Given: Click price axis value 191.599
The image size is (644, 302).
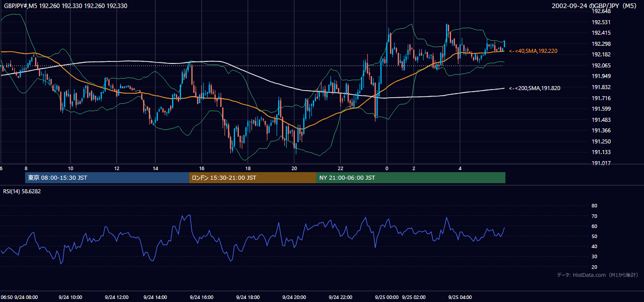Looking at the screenshot, I should 601,109.
